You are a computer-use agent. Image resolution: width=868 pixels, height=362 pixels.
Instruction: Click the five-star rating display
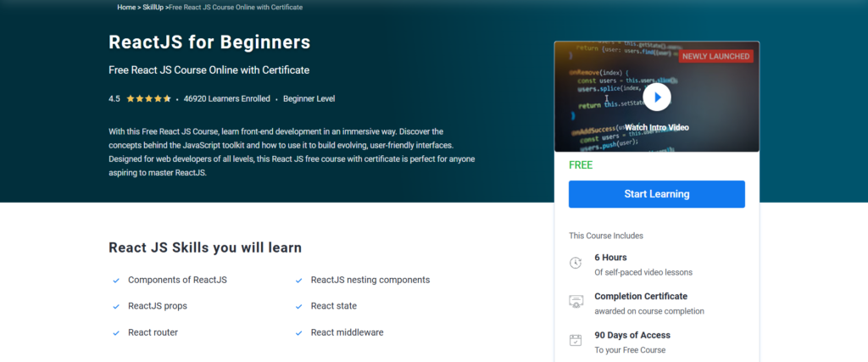148,98
